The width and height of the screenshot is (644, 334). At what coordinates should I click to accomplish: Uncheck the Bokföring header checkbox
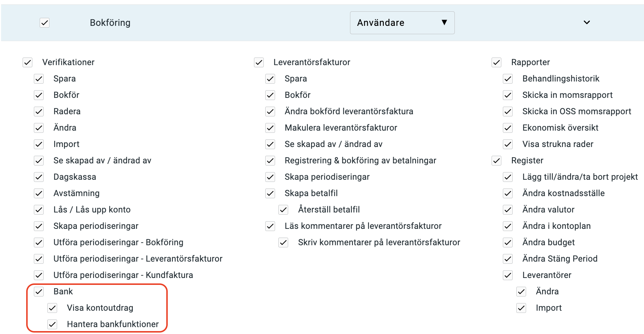click(44, 23)
